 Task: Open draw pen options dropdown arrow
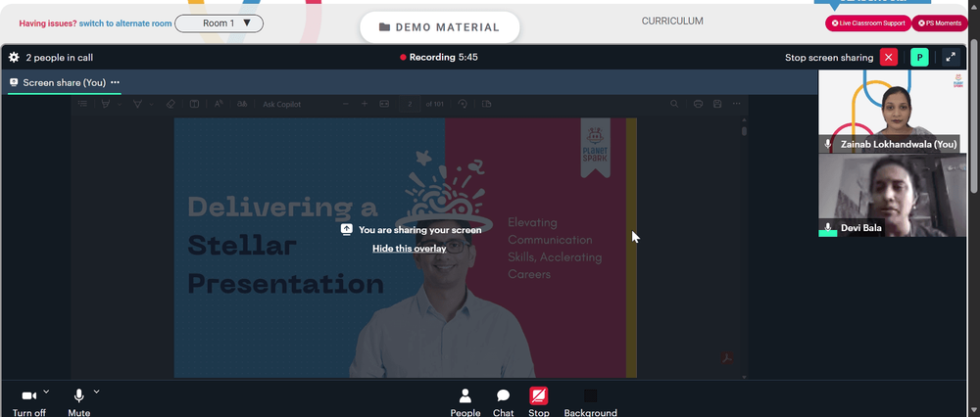coord(151,104)
